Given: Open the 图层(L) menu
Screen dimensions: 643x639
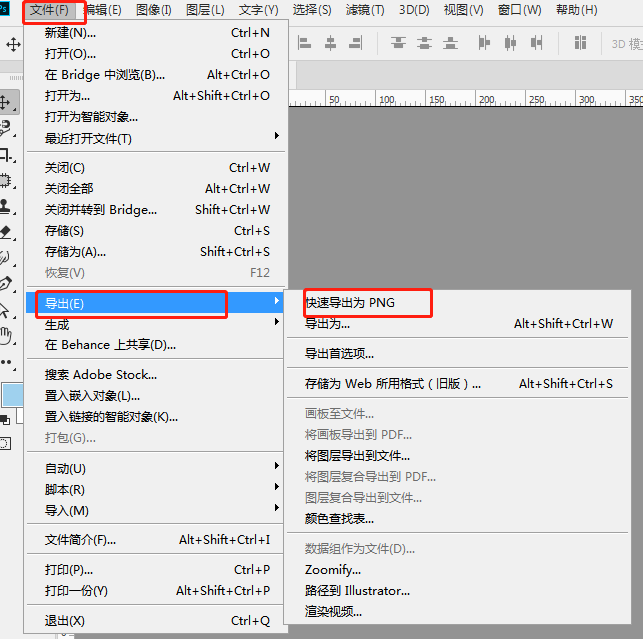Looking at the screenshot, I should click(205, 9).
